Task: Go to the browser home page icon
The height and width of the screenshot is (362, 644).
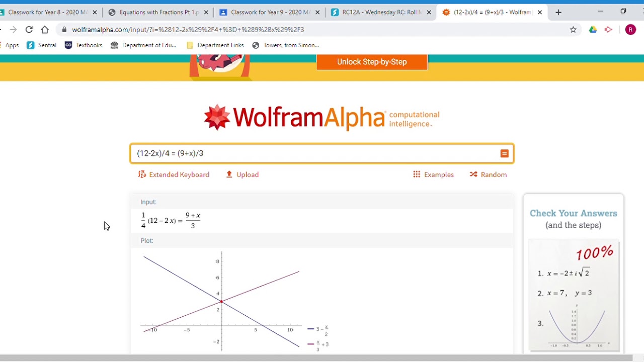Action: [45, 30]
